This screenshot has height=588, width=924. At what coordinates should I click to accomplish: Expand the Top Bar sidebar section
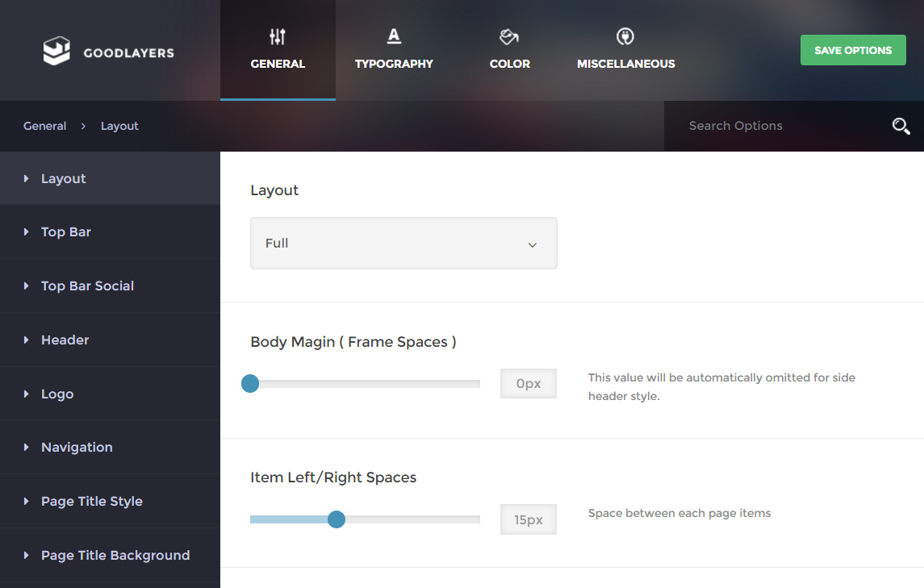[66, 232]
